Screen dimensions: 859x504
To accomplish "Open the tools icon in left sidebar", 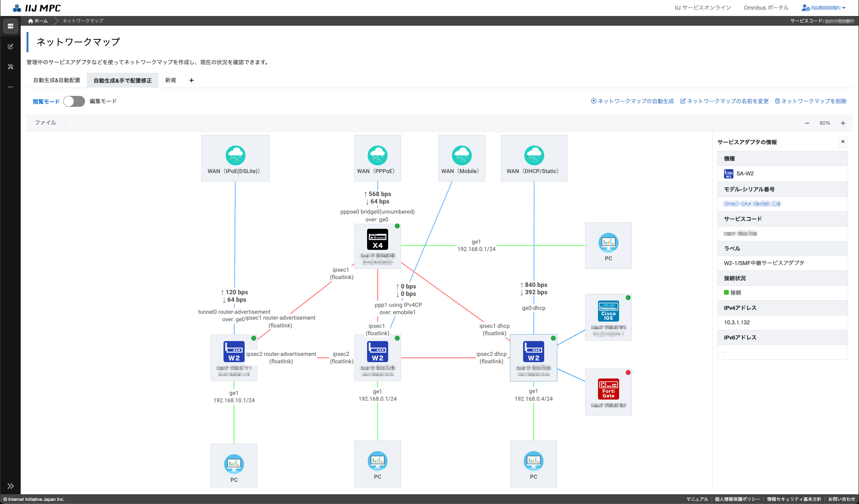I will tap(11, 67).
